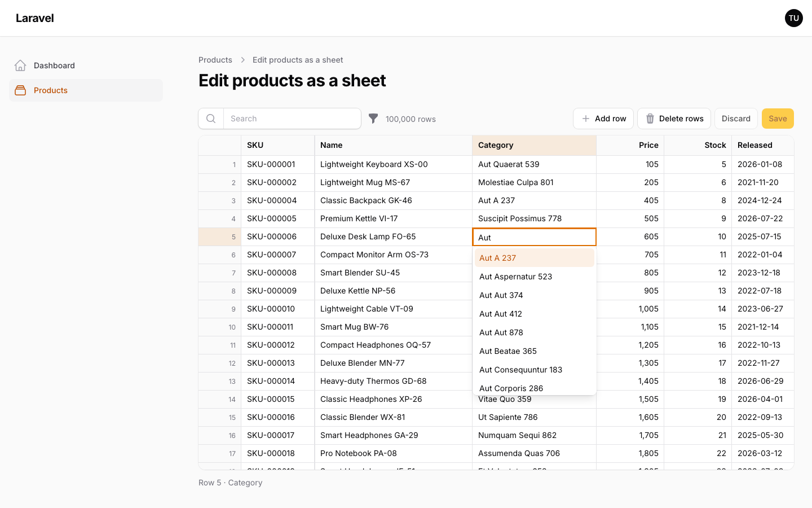Click the Released column header
The height and width of the screenshot is (508, 812).
pyautogui.click(x=763, y=145)
